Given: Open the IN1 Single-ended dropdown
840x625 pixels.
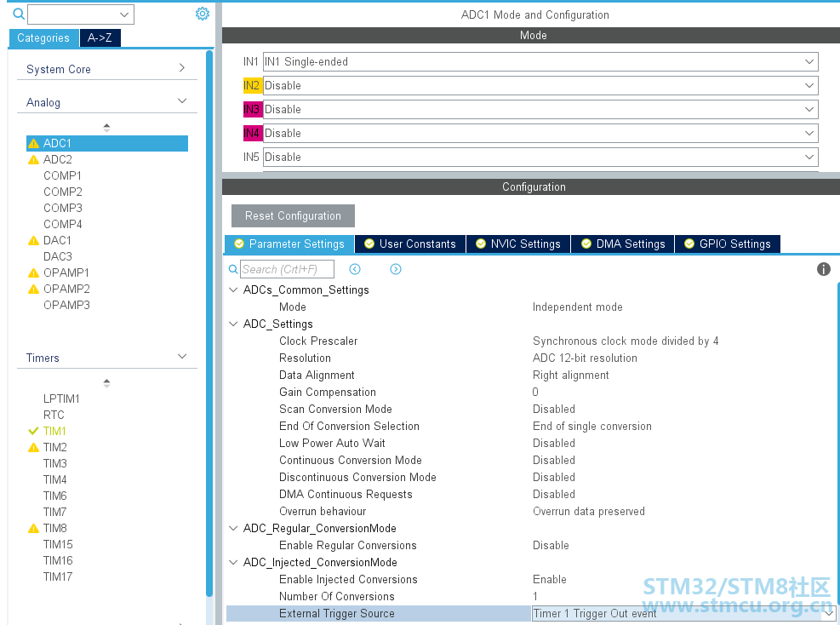Looking at the screenshot, I should pyautogui.click(x=540, y=61).
